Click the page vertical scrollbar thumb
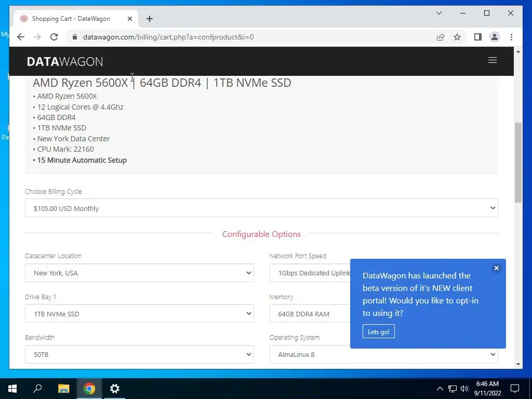 518,162
